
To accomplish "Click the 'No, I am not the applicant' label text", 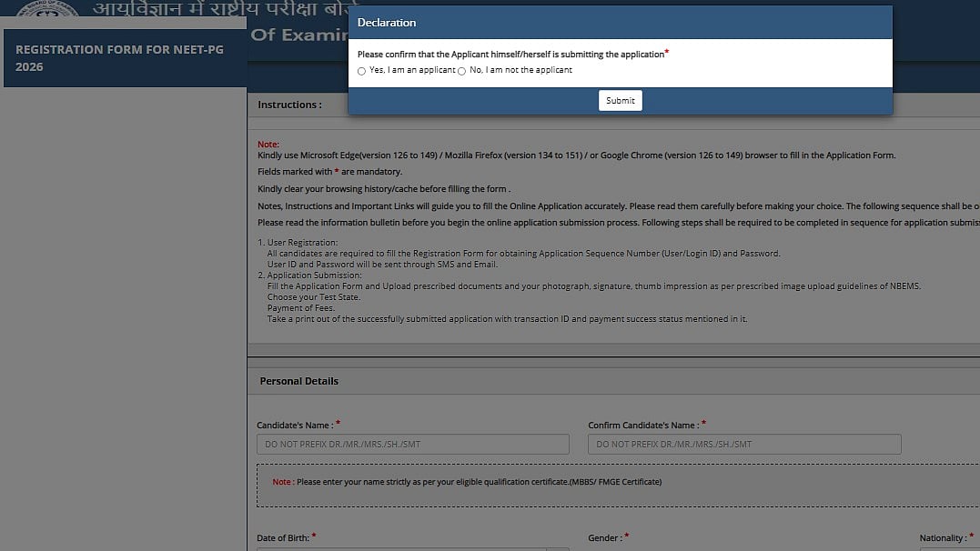I will coord(520,70).
